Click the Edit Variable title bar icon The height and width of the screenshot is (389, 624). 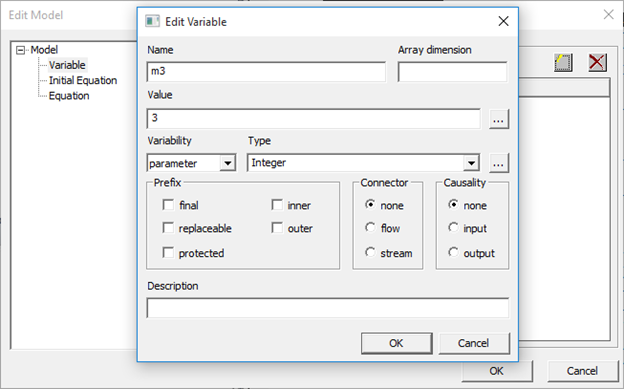pos(152,21)
